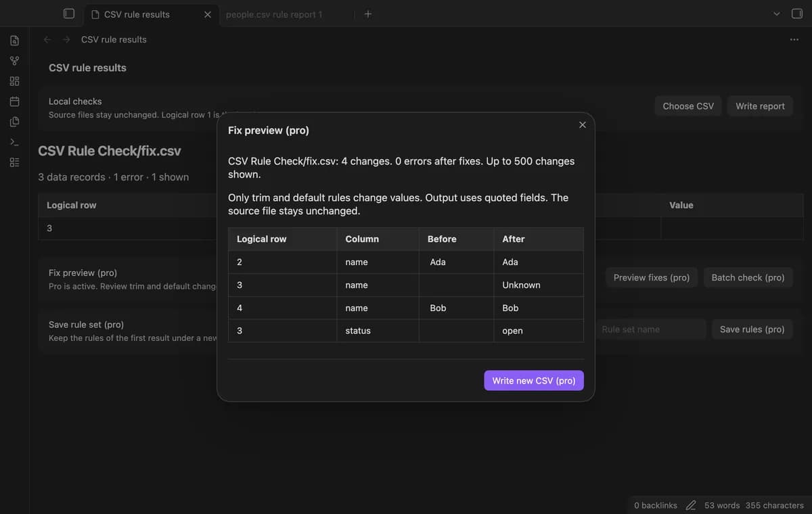Click the CSV Rule Check/fix.csv heading
This screenshot has height=514, width=812.
tap(110, 151)
